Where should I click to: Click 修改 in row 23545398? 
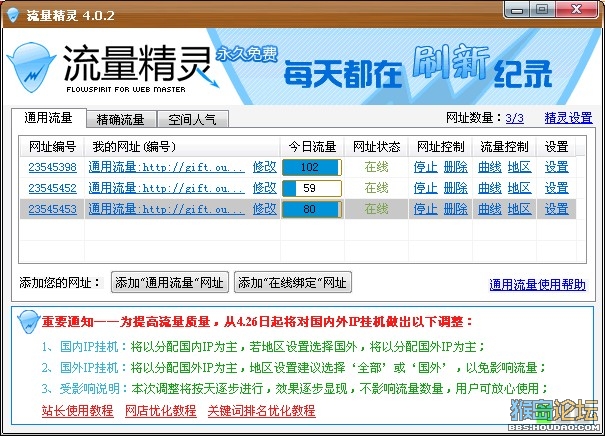265,167
